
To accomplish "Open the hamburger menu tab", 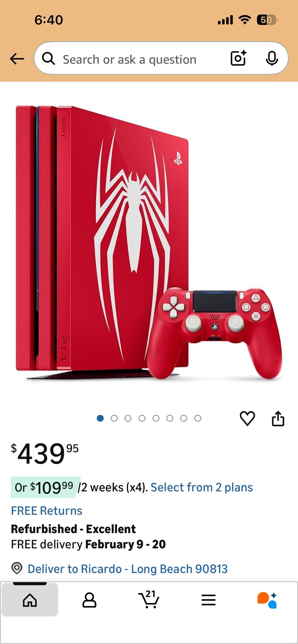I will 208,600.
